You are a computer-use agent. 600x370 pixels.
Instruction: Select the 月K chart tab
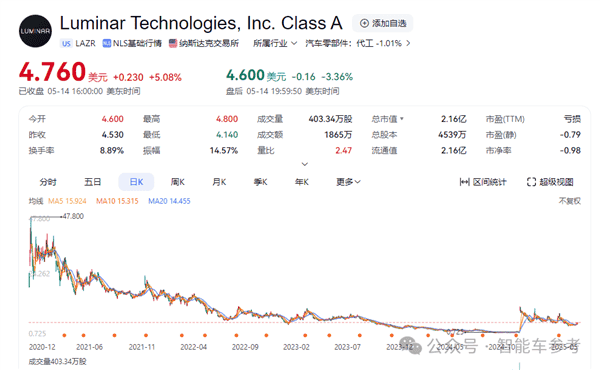(x=219, y=182)
